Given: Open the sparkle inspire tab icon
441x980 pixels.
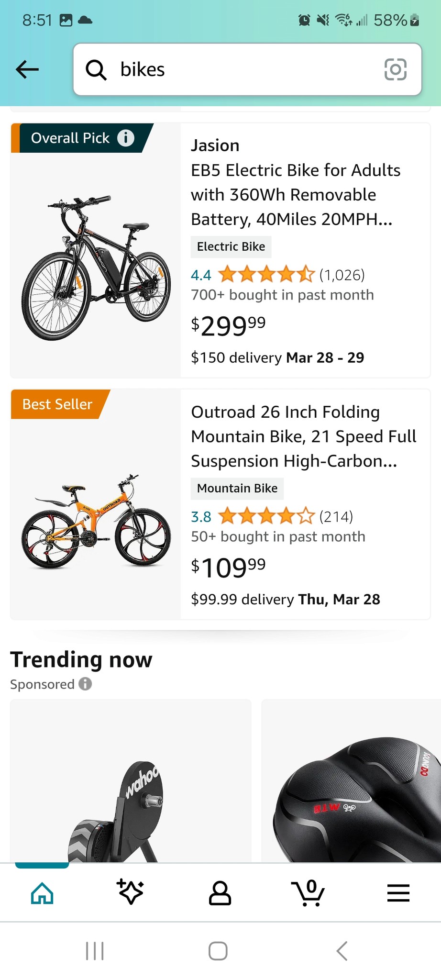Looking at the screenshot, I should [130, 892].
